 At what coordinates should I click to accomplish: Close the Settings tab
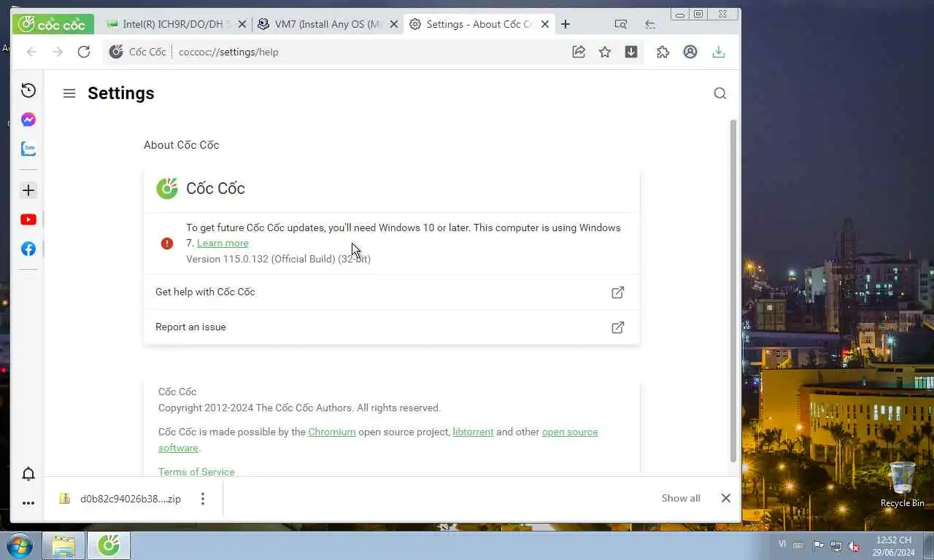click(x=545, y=24)
